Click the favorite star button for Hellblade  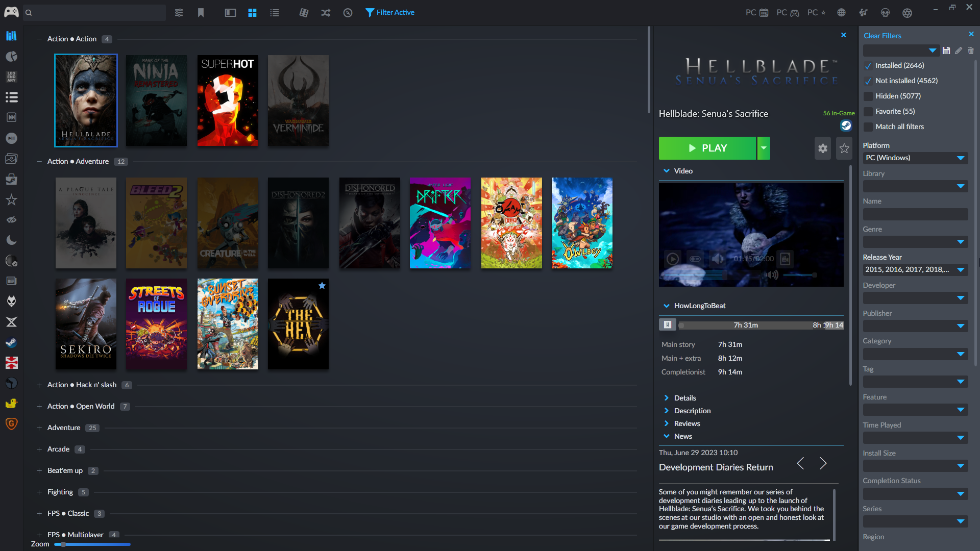pos(844,148)
